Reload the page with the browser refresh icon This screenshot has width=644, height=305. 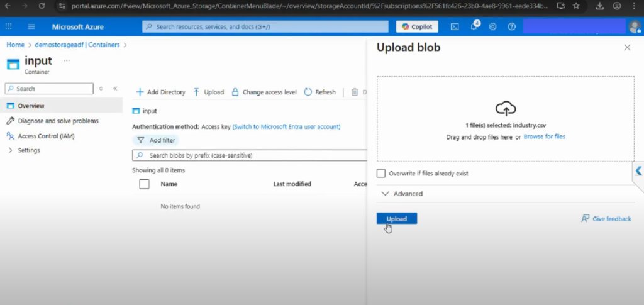[x=42, y=6]
